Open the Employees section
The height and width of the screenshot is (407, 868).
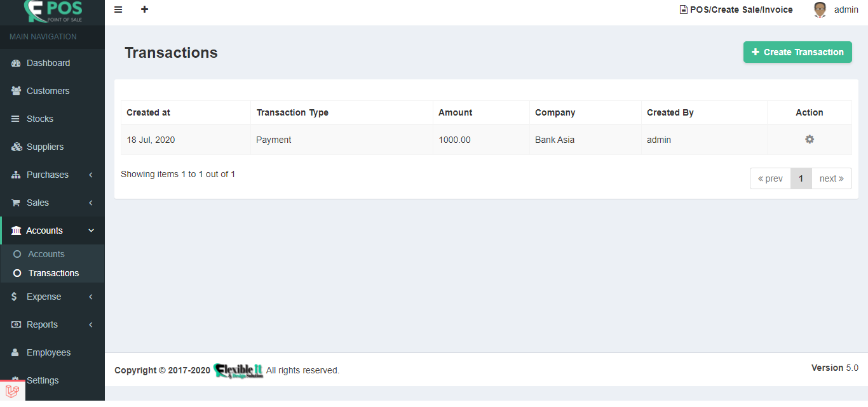[x=50, y=352]
